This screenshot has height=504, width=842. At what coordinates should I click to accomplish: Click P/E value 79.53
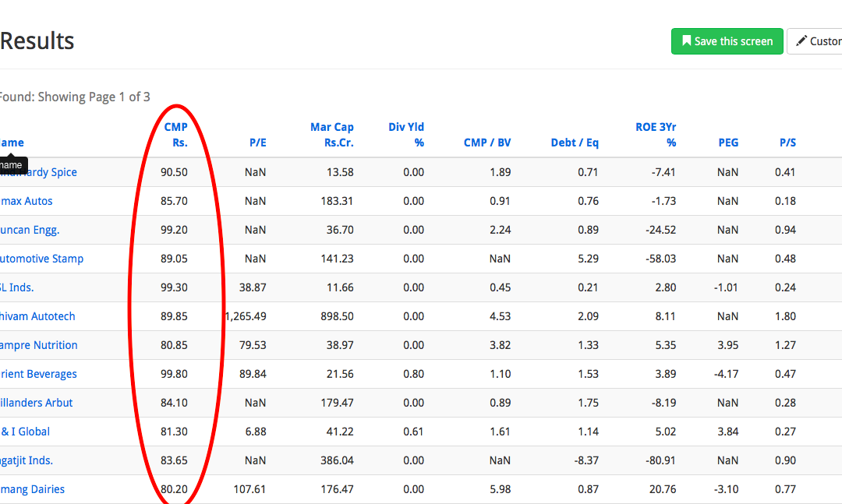tap(253, 345)
